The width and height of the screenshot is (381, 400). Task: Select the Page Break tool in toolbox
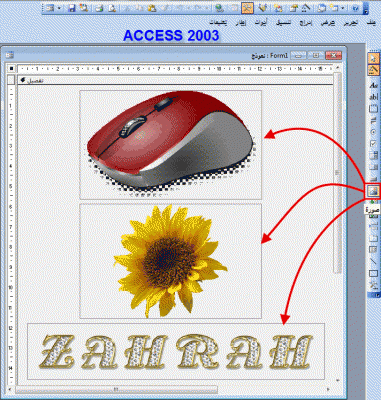click(x=373, y=227)
